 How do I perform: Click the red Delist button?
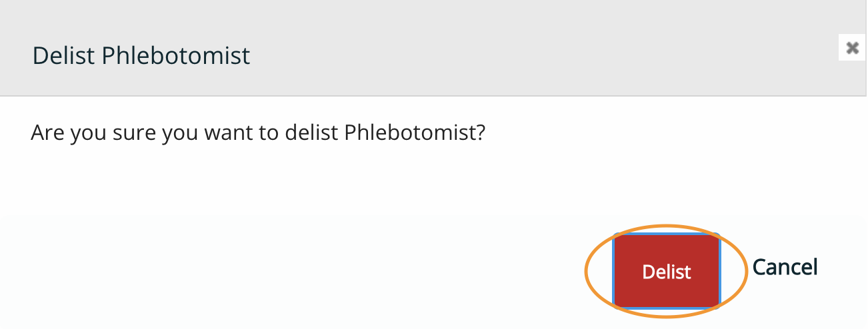point(666,271)
